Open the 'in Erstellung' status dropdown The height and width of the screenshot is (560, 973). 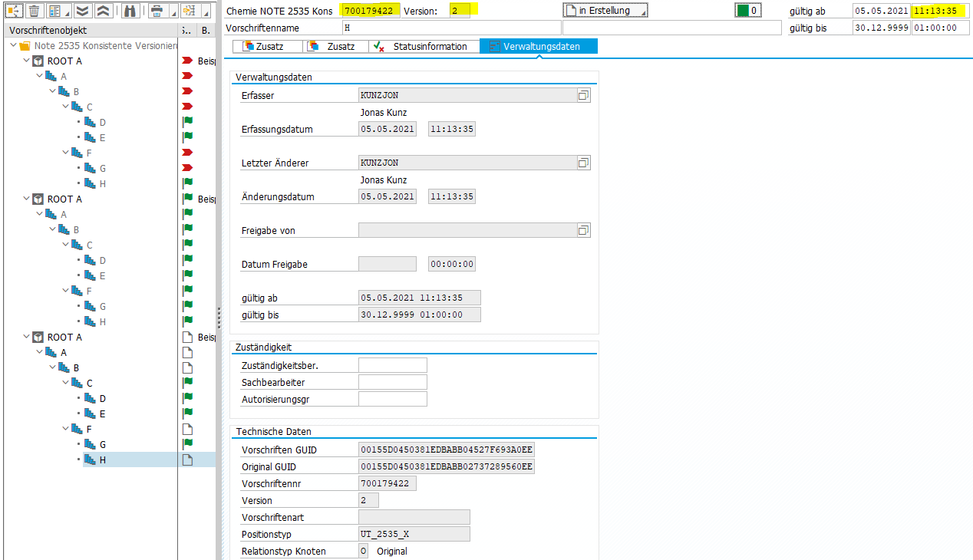(605, 11)
